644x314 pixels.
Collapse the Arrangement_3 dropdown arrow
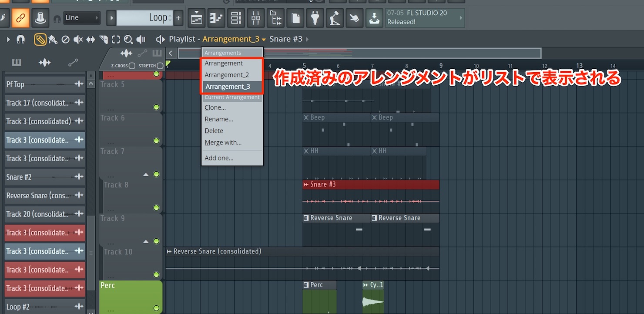point(264,40)
